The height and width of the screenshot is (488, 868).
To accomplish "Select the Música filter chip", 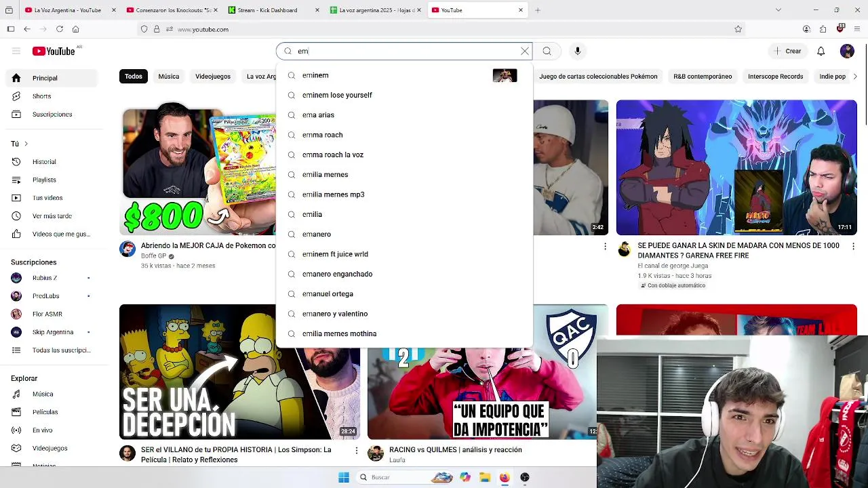I will (169, 77).
